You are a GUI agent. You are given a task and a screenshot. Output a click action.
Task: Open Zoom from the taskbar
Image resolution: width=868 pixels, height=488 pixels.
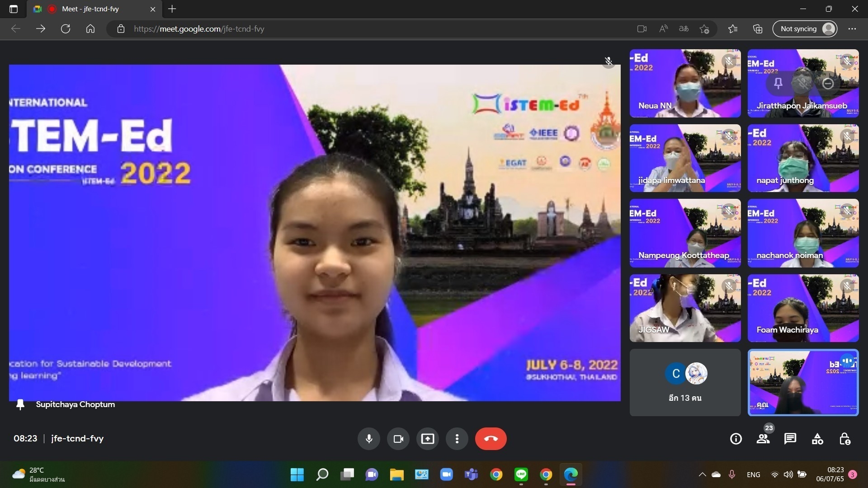447,474
